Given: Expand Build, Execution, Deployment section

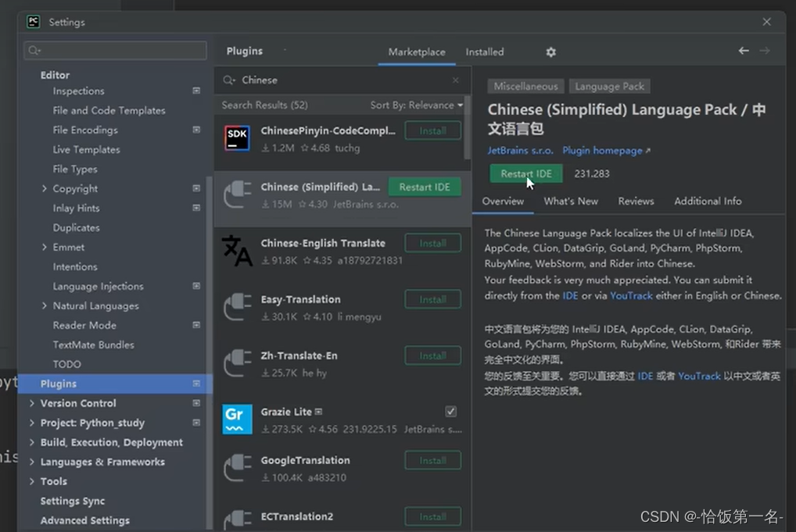Looking at the screenshot, I should [x=32, y=442].
